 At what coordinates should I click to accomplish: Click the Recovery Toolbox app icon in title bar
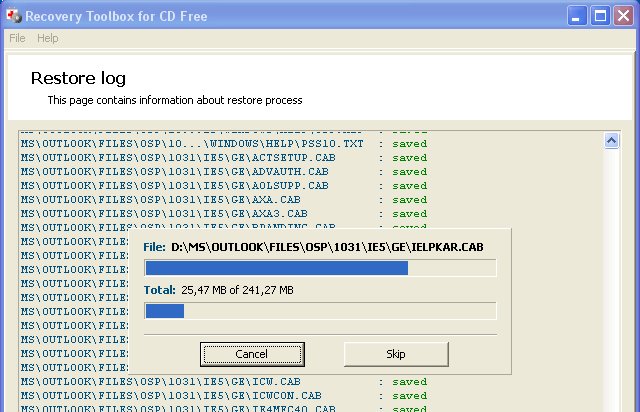(x=14, y=16)
